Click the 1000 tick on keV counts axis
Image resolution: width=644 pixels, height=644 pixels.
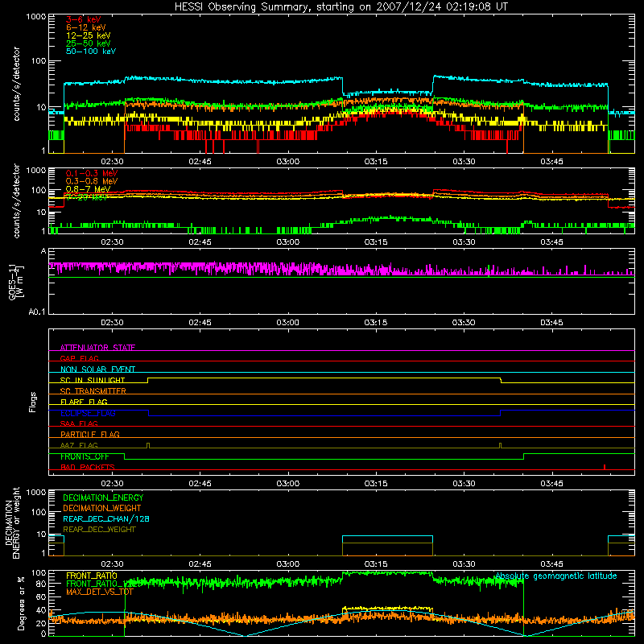pos(36,17)
